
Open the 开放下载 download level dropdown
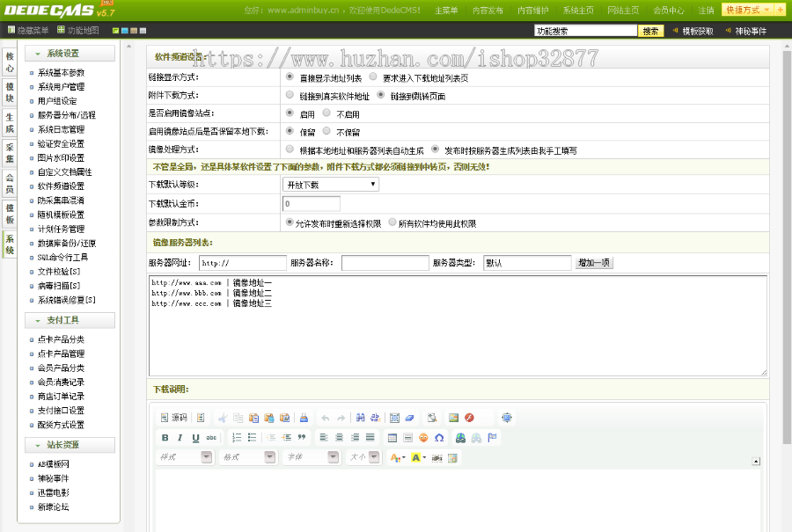click(330, 185)
